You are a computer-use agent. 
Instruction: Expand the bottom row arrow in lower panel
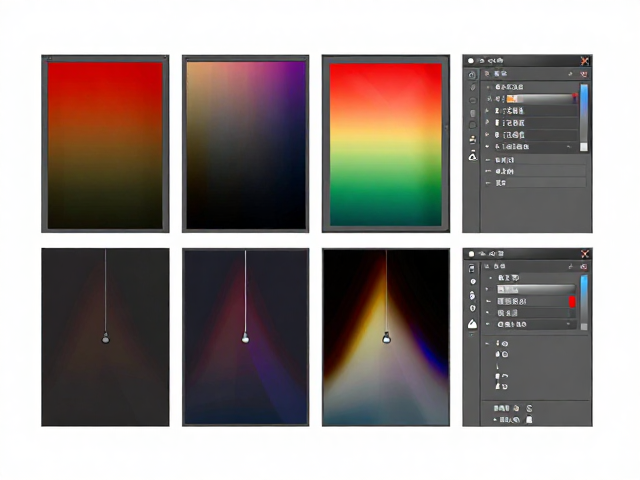(495, 420)
